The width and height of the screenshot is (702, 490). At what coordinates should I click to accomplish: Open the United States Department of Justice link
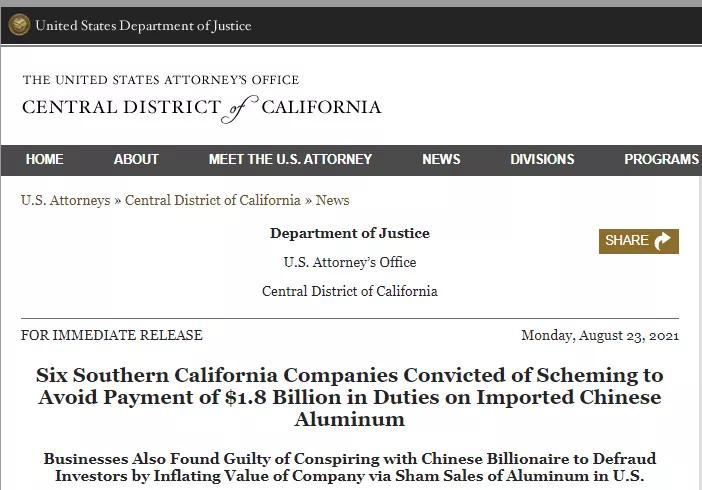pos(143,26)
